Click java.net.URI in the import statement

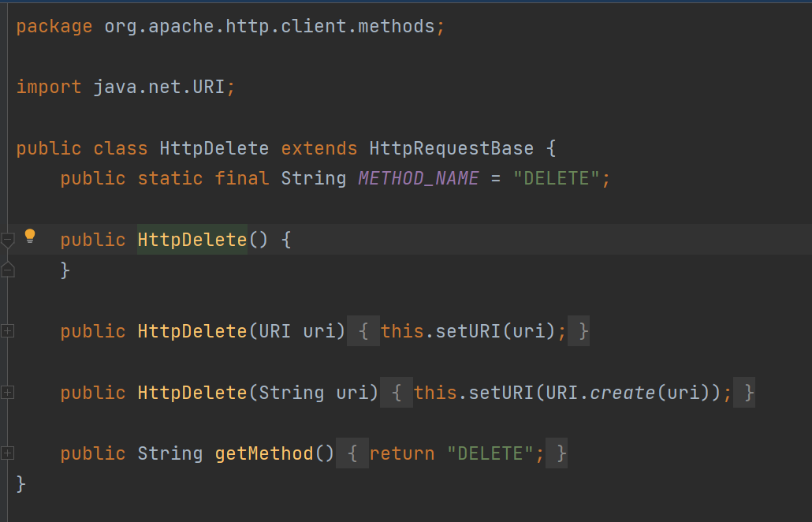tap(158, 87)
